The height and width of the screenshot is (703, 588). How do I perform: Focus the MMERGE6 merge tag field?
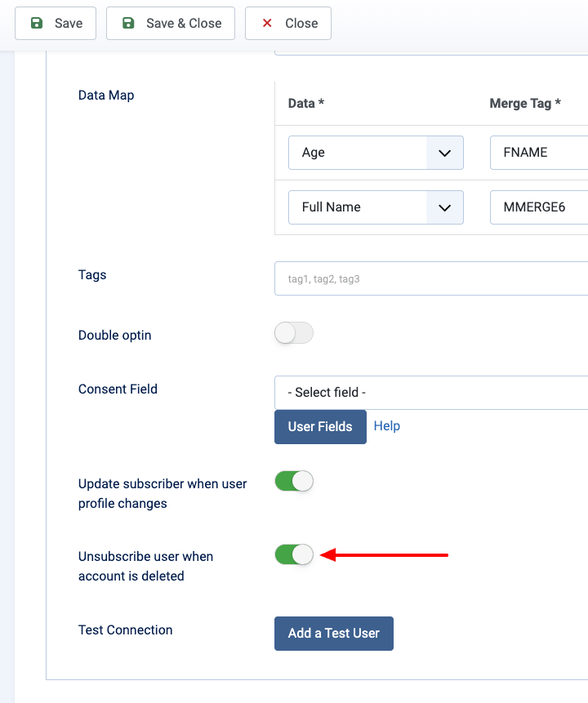pos(539,207)
